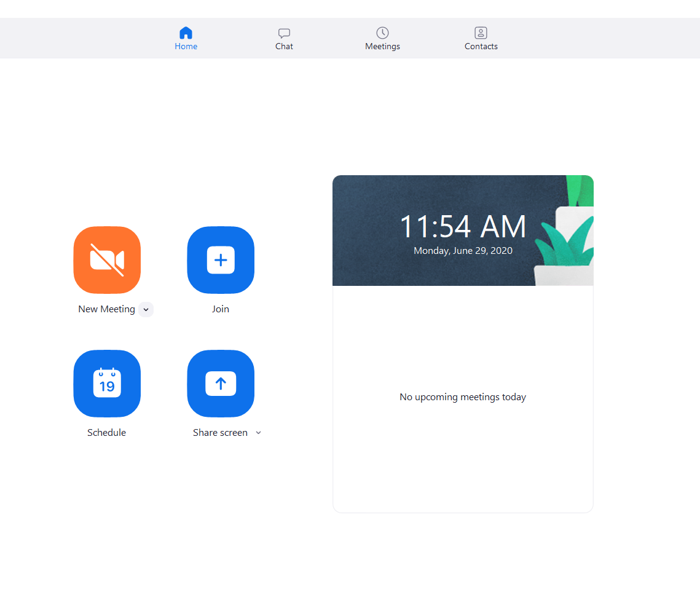The image size is (700, 600).
Task: Expand the New Meeting dropdown arrow
Action: tap(146, 309)
